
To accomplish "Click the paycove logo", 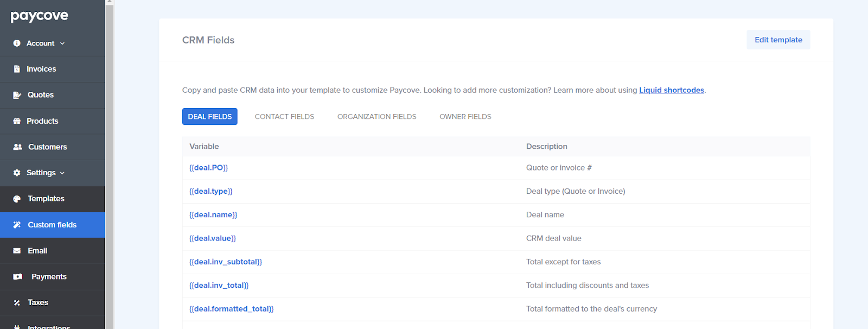I will [39, 16].
